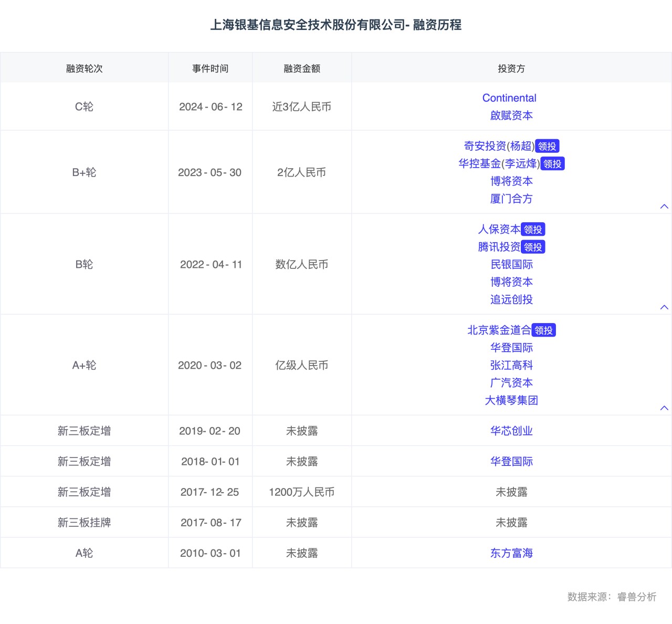
Task: Select 新三板定增 in the 2017-12-25 row
Action: (x=84, y=492)
